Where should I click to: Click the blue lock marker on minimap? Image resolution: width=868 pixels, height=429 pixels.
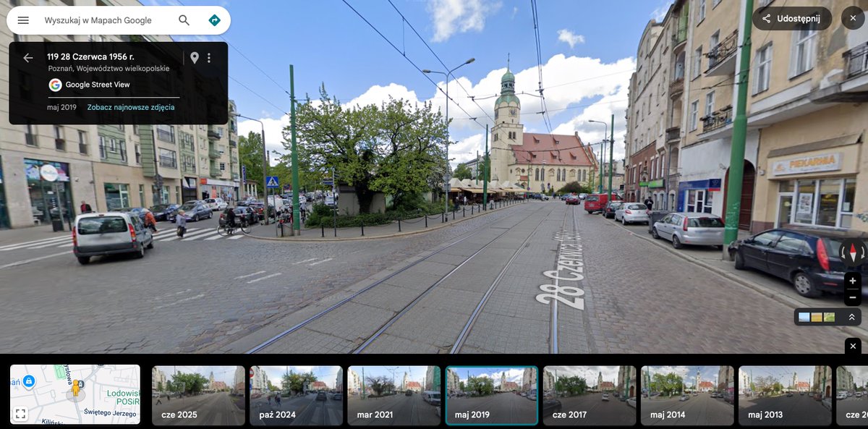pos(28,381)
